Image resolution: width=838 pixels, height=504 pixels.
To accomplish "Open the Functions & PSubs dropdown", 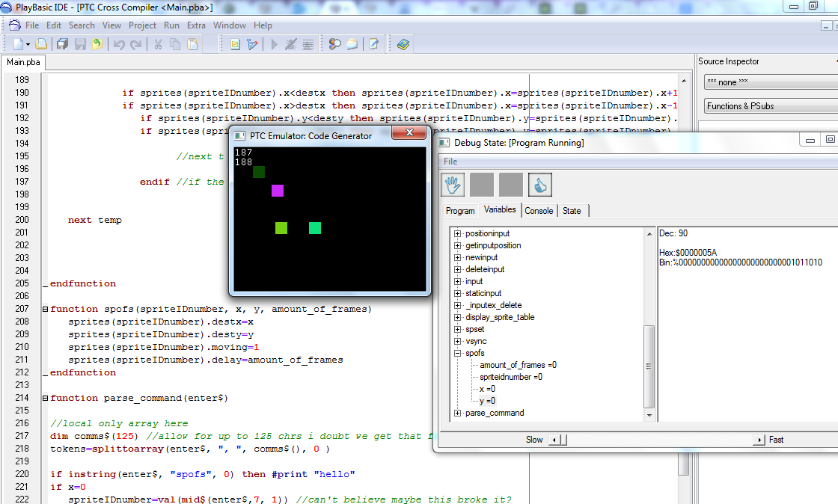I will tap(771, 105).
